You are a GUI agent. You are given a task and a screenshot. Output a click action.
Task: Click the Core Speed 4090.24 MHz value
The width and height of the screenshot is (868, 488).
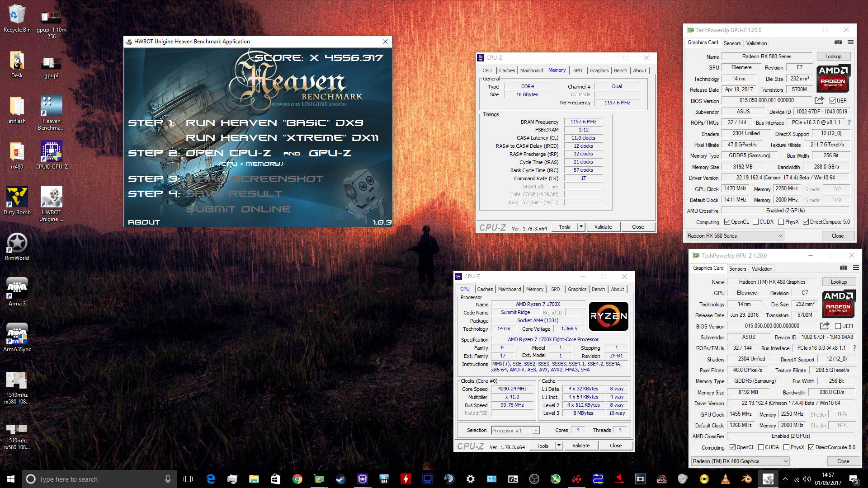pos(512,389)
